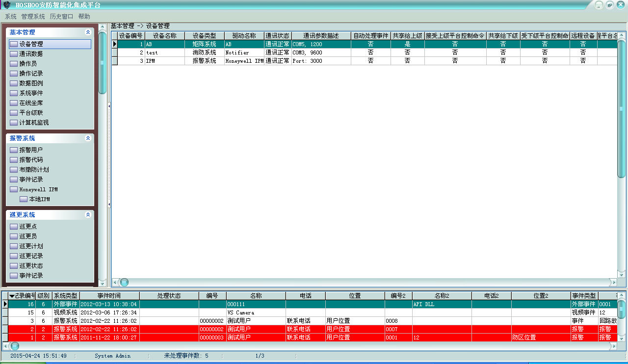Click the 本地IPM sub-item icon
Screen dimensions: 628x364
point(24,199)
